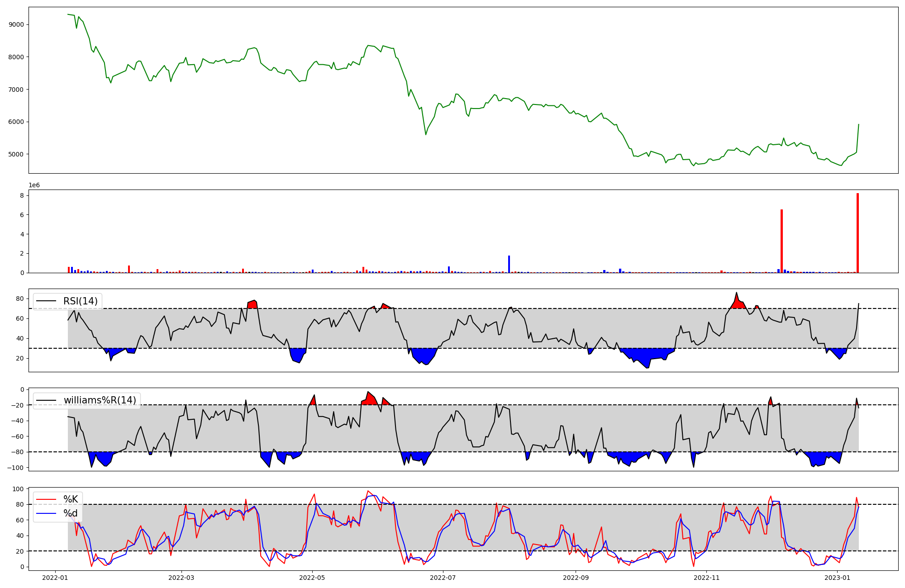905x588 pixels.
Task: Click the tallest red volume bar
Action: [857, 233]
